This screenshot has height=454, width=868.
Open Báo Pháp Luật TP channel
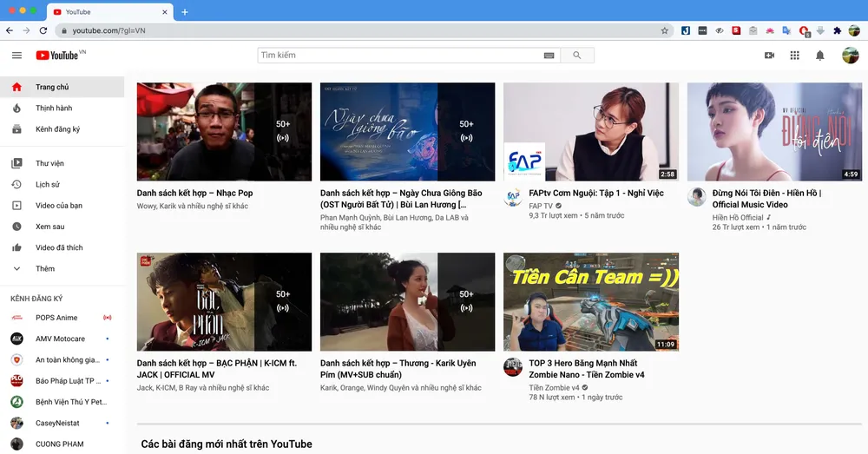[x=62, y=381]
